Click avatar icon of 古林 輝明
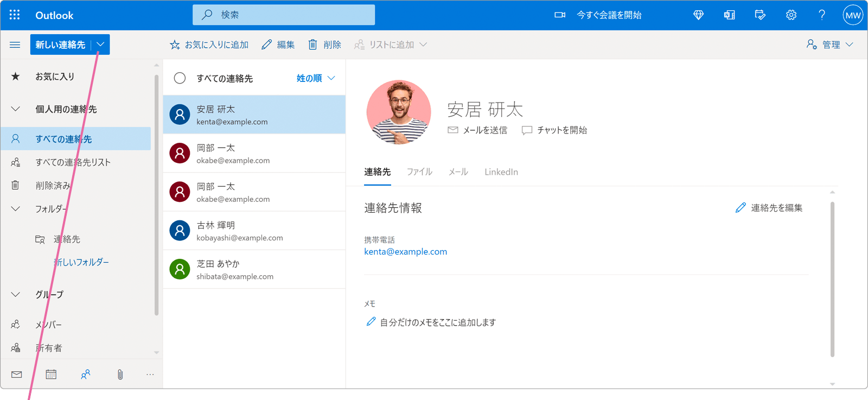The height and width of the screenshot is (400, 868). pyautogui.click(x=180, y=231)
